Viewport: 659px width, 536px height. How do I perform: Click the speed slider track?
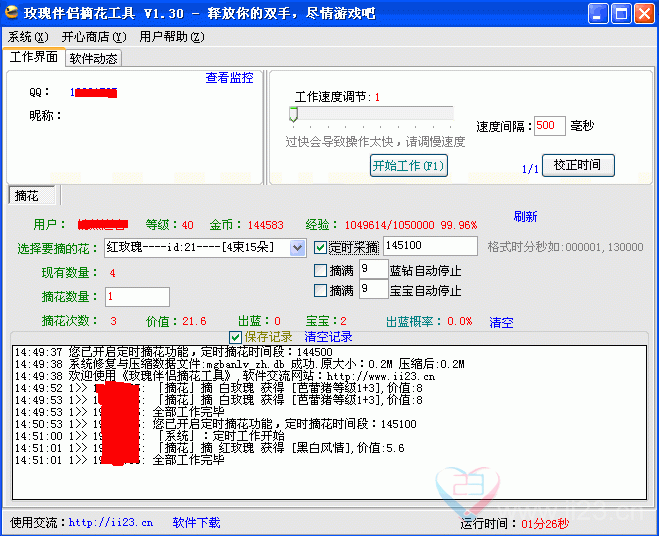click(372, 113)
